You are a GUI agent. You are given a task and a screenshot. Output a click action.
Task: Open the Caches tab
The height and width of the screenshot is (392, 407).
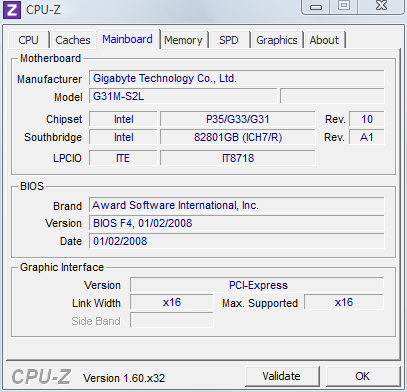tap(73, 40)
